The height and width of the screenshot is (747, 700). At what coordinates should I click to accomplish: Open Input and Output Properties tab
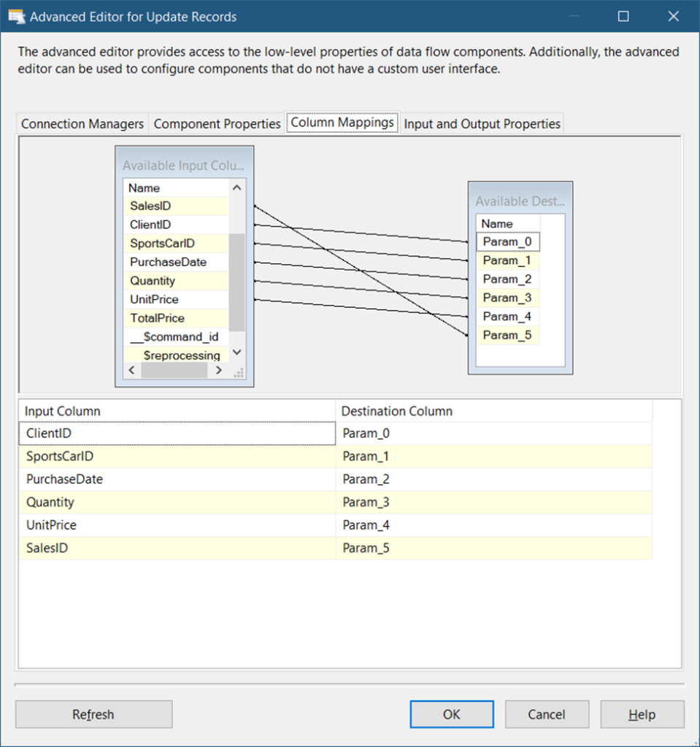[482, 124]
